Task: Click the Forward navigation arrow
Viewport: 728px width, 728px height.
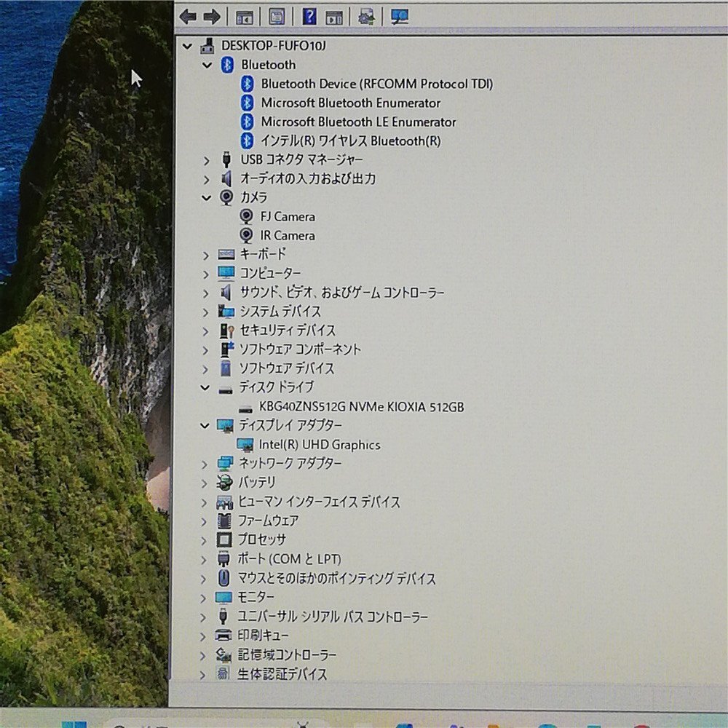Action: [212, 16]
